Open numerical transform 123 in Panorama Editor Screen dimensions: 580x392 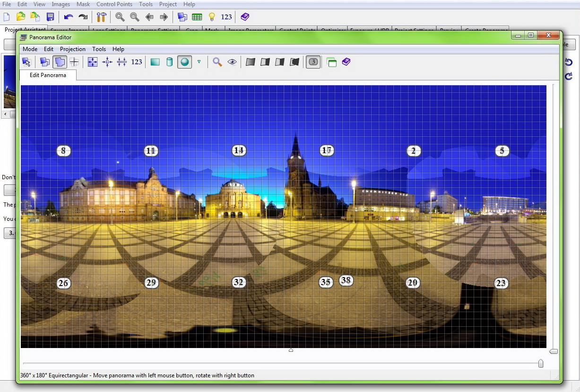[x=137, y=62]
